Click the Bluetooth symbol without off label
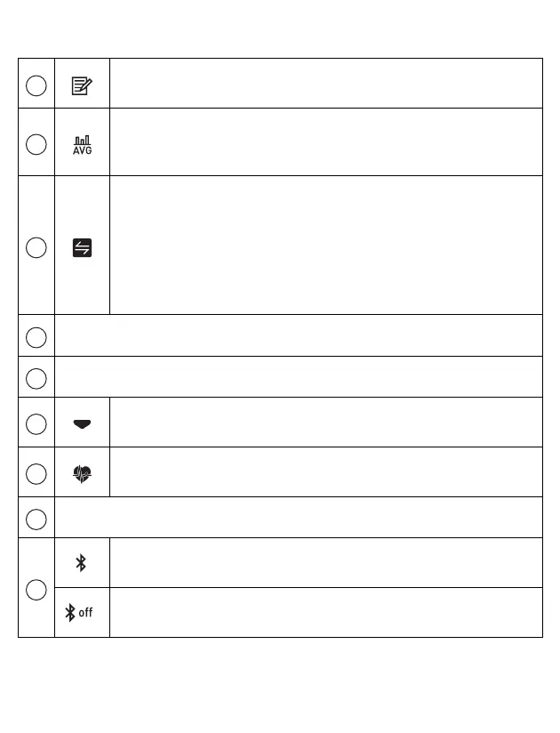Viewport: 560px width, 733px height. click(x=81, y=563)
